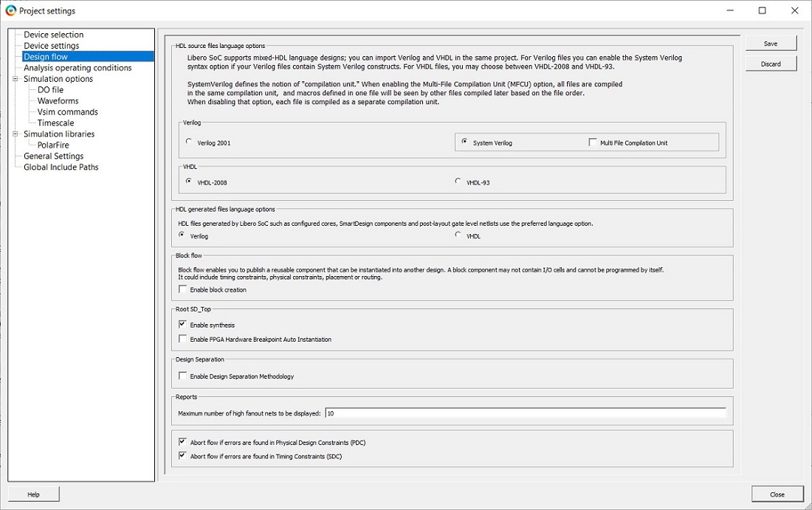Collapse the Simulation libraries tree node
The height and width of the screenshot is (510, 812).
click(16, 134)
